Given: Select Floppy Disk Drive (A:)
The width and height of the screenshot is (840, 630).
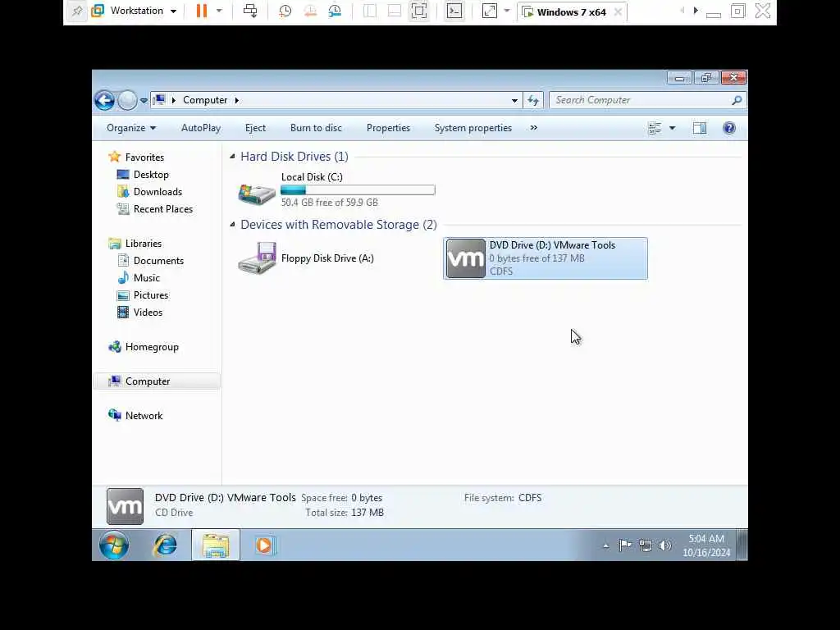Looking at the screenshot, I should [x=336, y=258].
